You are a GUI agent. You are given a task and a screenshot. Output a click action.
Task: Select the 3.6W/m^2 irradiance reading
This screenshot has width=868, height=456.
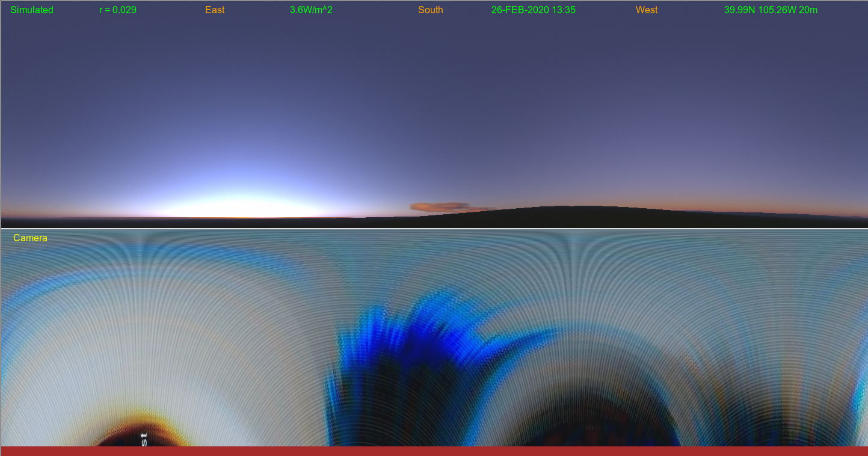coord(311,10)
